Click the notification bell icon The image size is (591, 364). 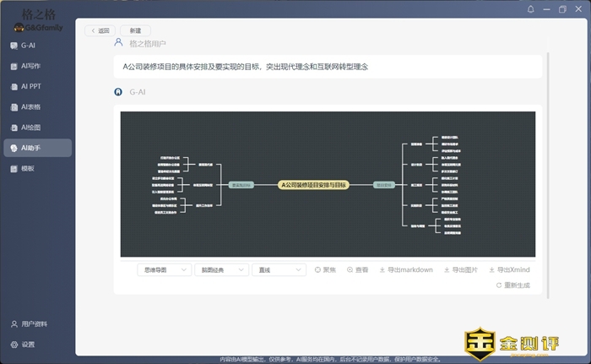tap(531, 9)
